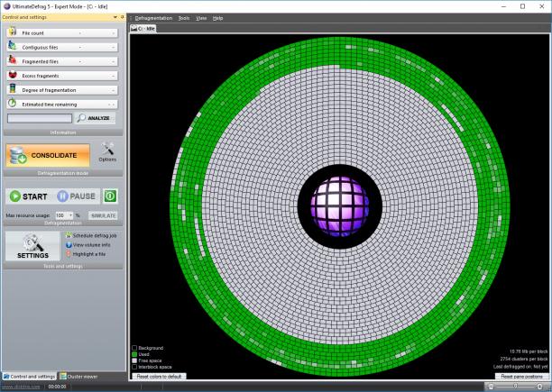Click the '10.76 Mb per block' text
The image size is (552, 392).
coord(529,351)
